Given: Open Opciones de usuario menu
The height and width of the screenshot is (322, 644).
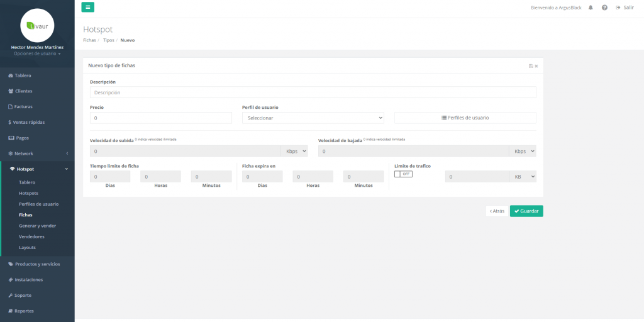Looking at the screenshot, I should point(37,54).
